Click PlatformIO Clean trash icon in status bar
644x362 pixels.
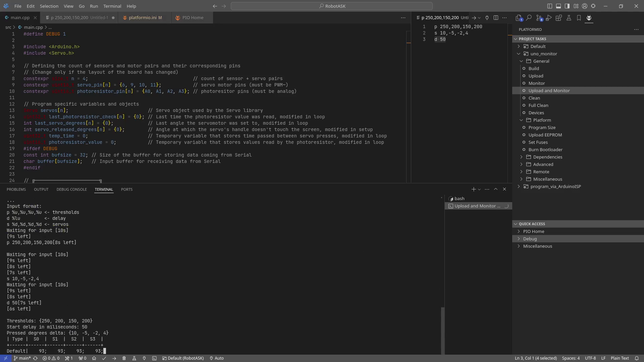124,358
